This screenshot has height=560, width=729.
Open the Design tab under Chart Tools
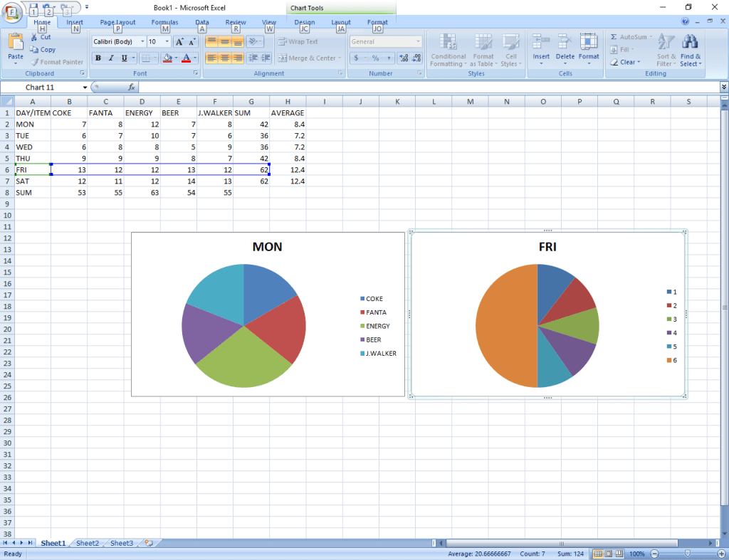pos(304,22)
